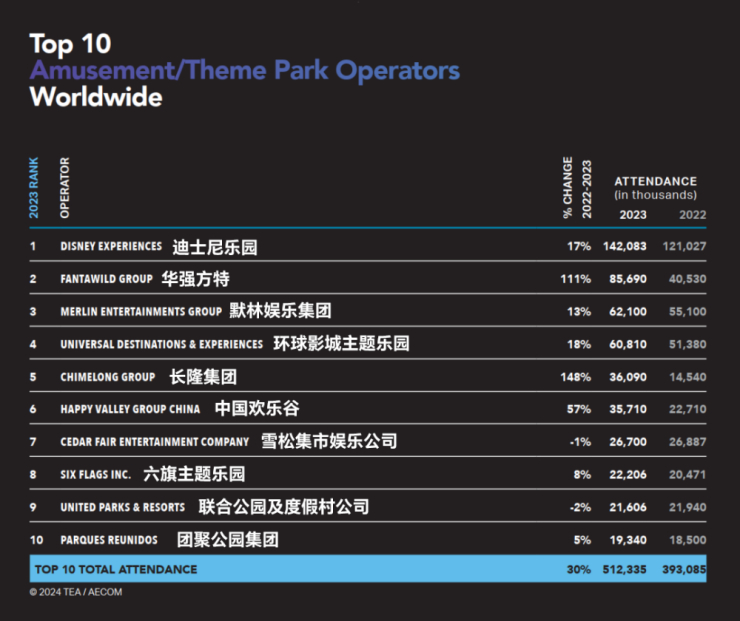Click the 'Top 10' title text
This screenshot has width=740, height=621.
[x=70, y=44]
